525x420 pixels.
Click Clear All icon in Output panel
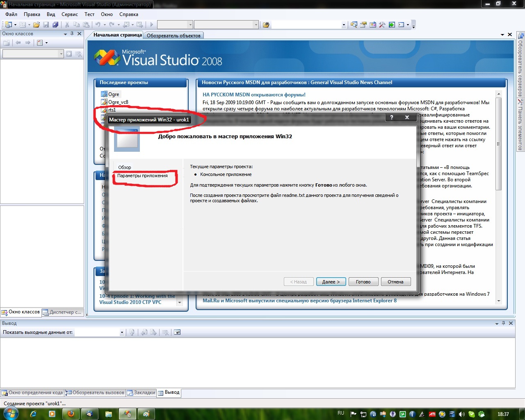(x=165, y=332)
